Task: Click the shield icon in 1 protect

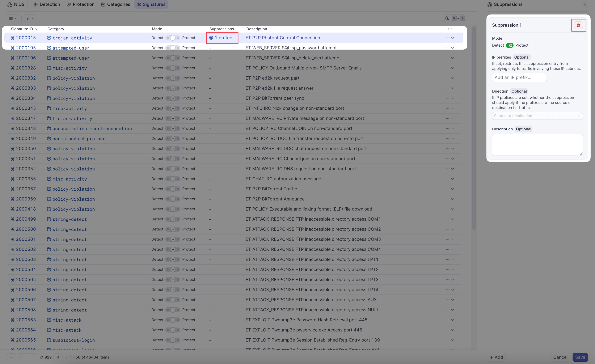Action: pos(211,38)
